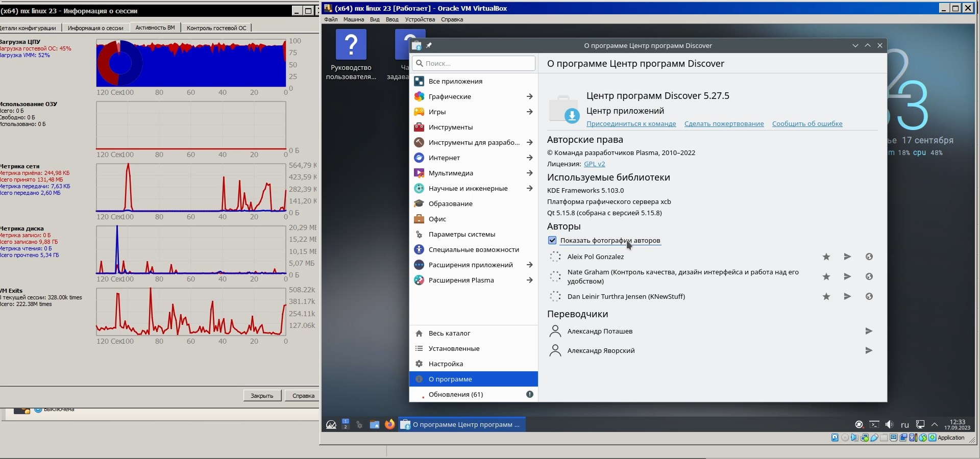Open the Машина menu in VirtualBox
This screenshot has height=459, width=980.
click(x=354, y=19)
